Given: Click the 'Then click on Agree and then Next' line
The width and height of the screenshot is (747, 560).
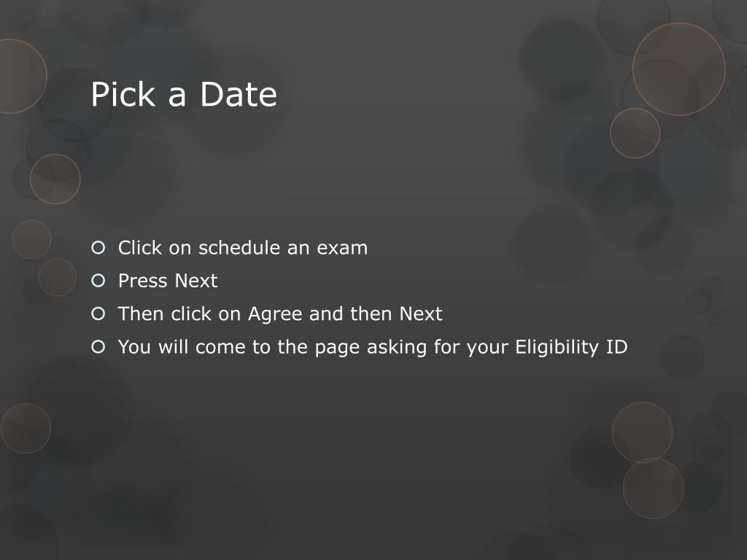Looking at the screenshot, I should [280, 314].
